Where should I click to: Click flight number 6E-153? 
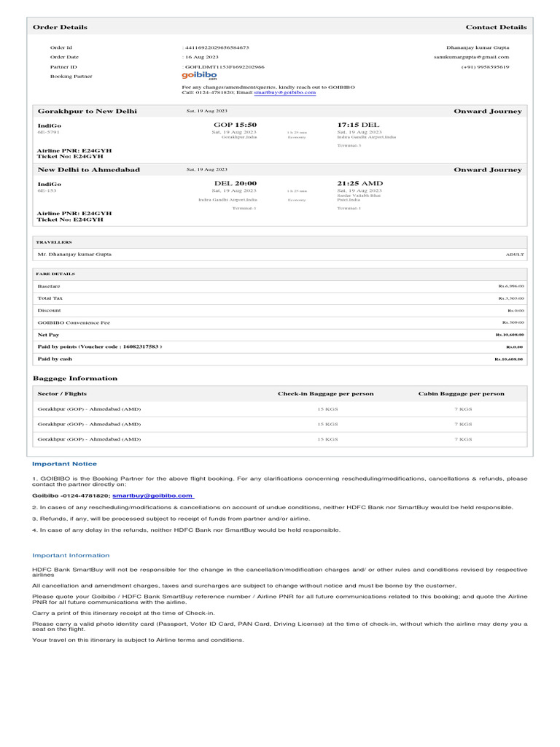[x=47, y=190]
